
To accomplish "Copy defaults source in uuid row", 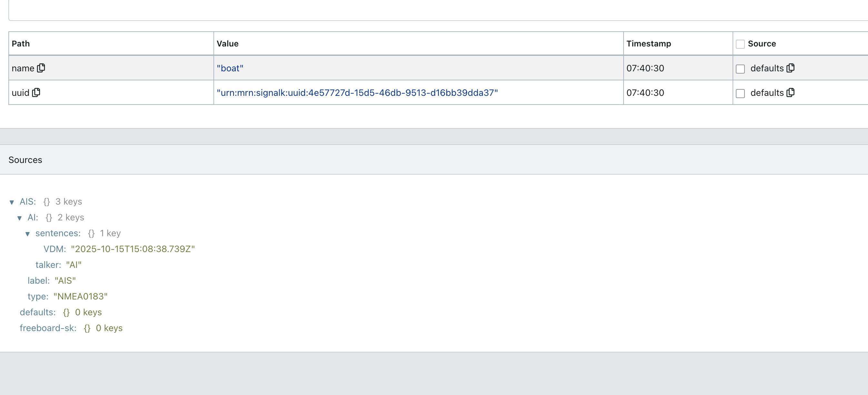I will tap(791, 92).
